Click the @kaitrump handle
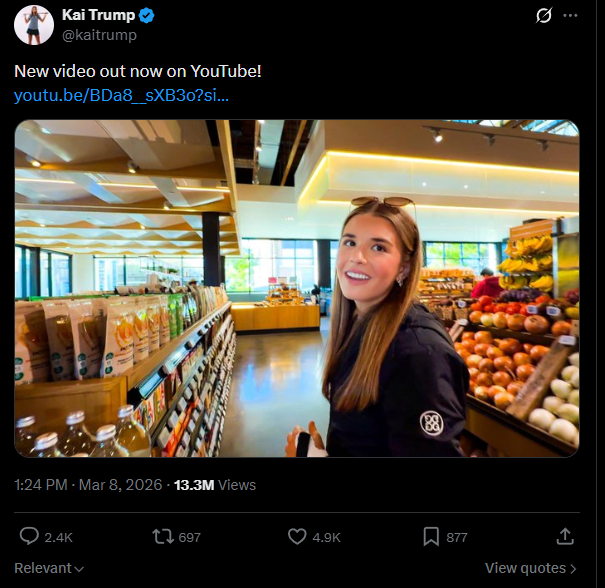The image size is (605, 588). click(x=99, y=35)
